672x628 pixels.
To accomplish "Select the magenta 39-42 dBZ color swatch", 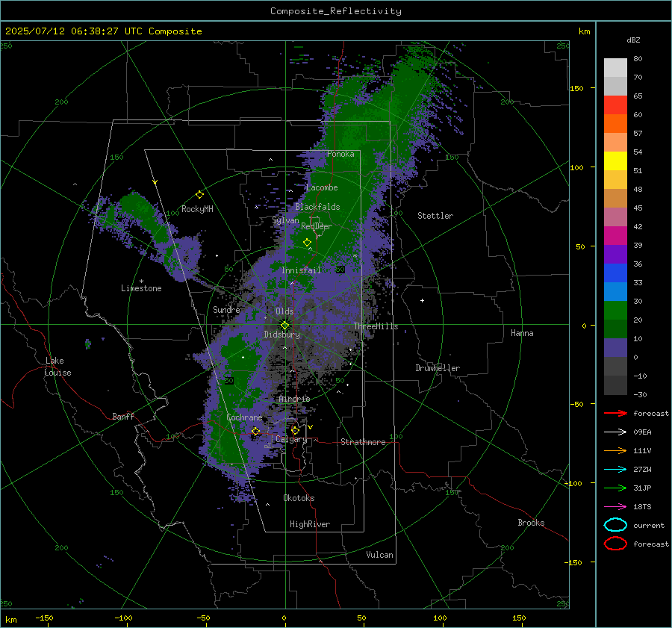I will 615,236.
